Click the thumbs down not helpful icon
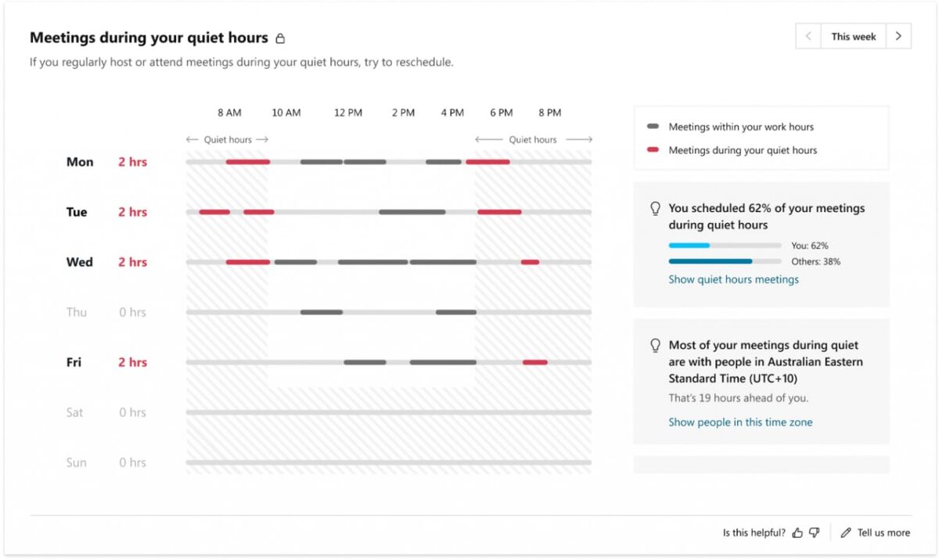 click(x=814, y=533)
